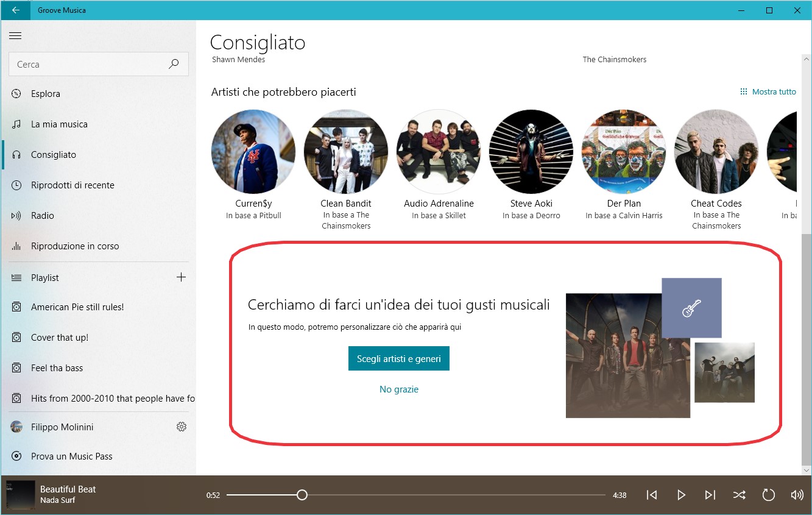
Task: Click 'In base a Calvin Harris' text
Action: [624, 216]
